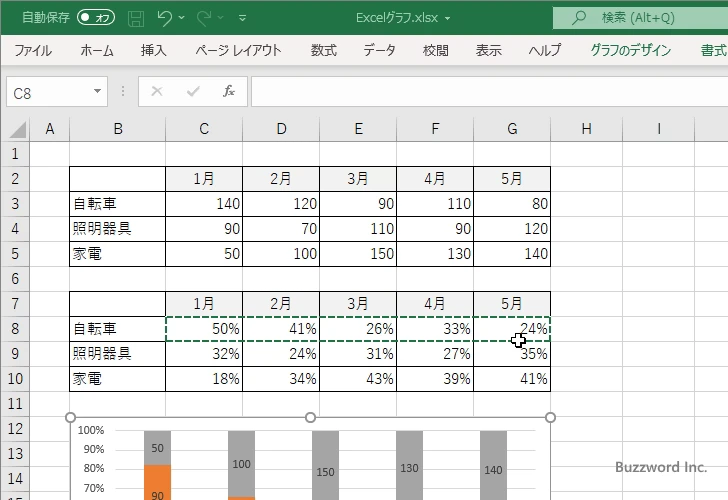
Task: Open the Redo history dropdown arrow
Action: pos(221,18)
